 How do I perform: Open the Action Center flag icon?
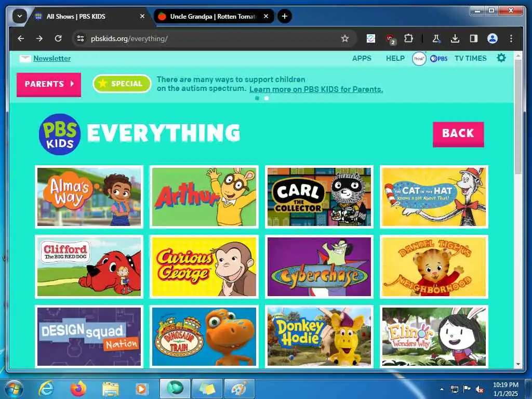(467, 389)
